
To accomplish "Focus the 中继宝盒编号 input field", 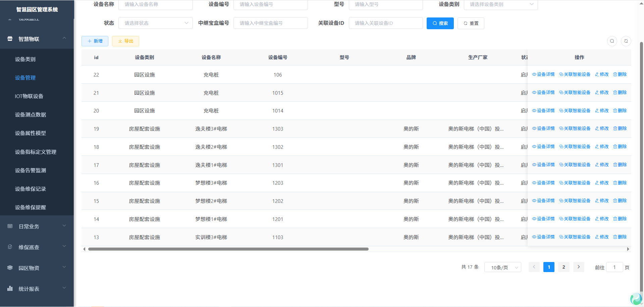I will pos(270,23).
